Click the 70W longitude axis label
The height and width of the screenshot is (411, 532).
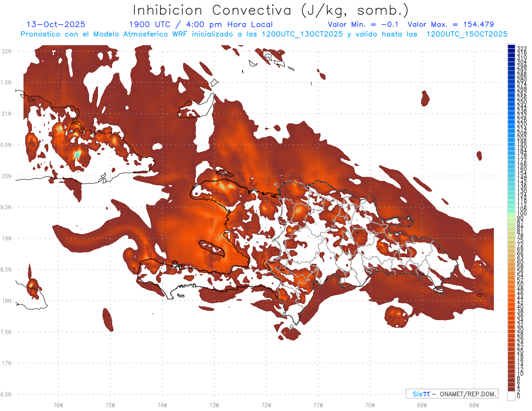370,405
